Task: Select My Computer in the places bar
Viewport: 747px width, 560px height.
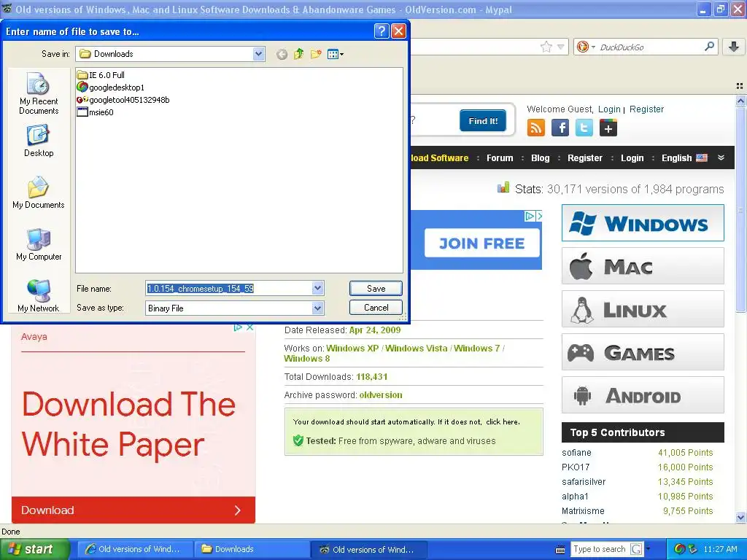Action: coord(39,244)
